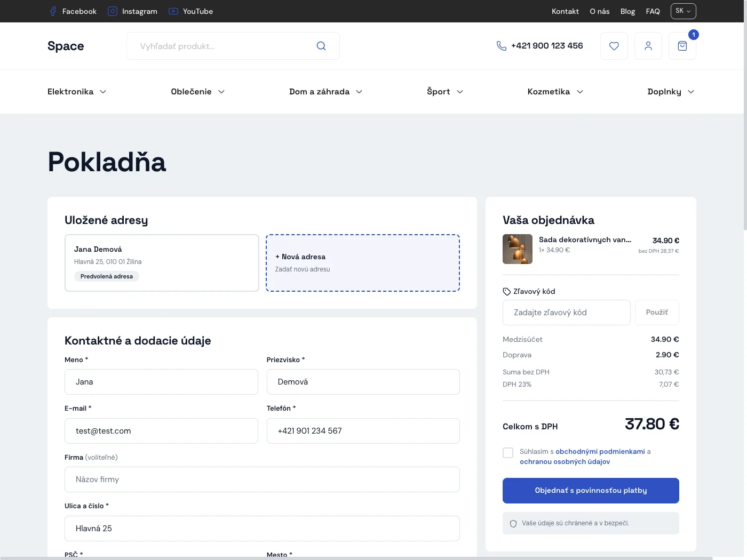Open the candle set product thumbnail
This screenshot has height=560, width=747.
[518, 249]
